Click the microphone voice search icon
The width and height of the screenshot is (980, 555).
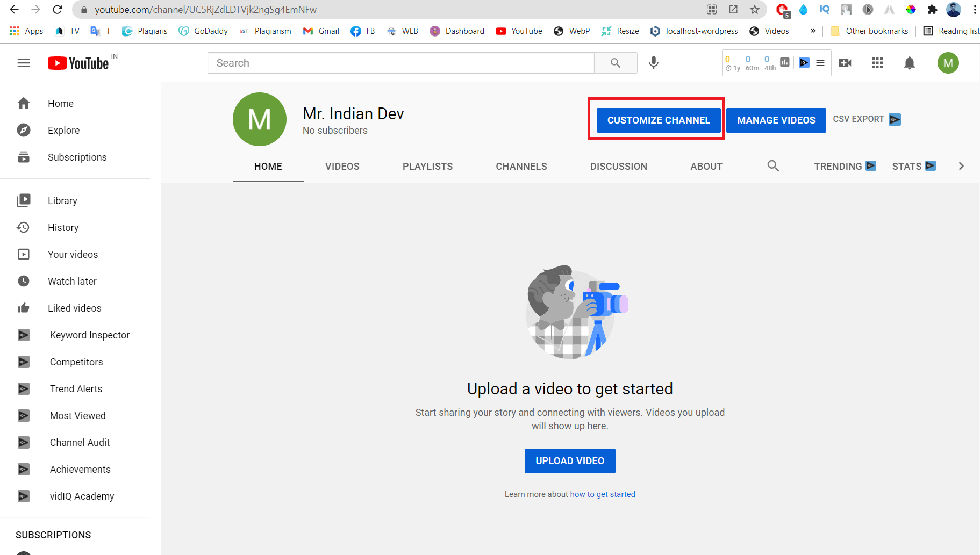[x=654, y=63]
